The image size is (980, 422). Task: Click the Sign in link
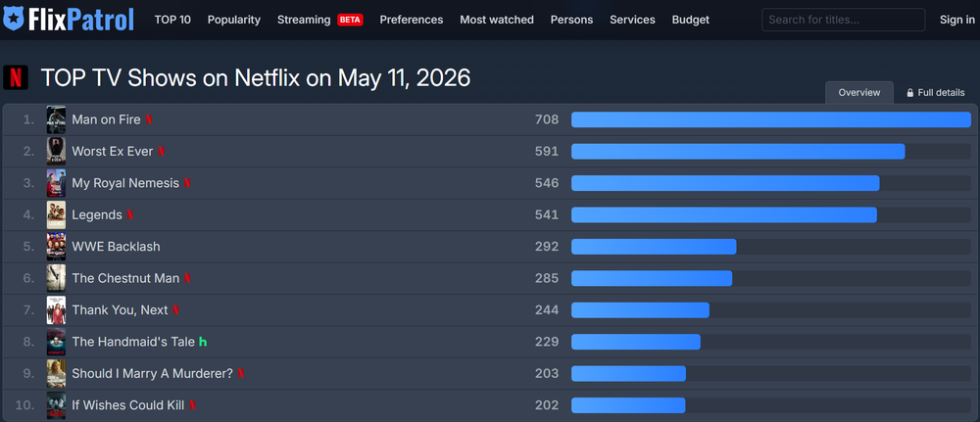click(x=956, y=20)
